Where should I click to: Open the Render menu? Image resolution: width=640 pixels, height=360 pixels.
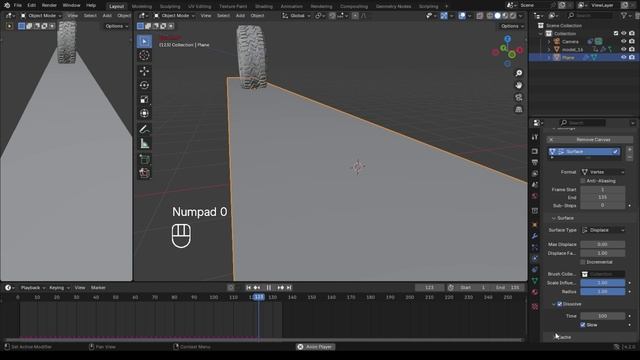coord(49,5)
